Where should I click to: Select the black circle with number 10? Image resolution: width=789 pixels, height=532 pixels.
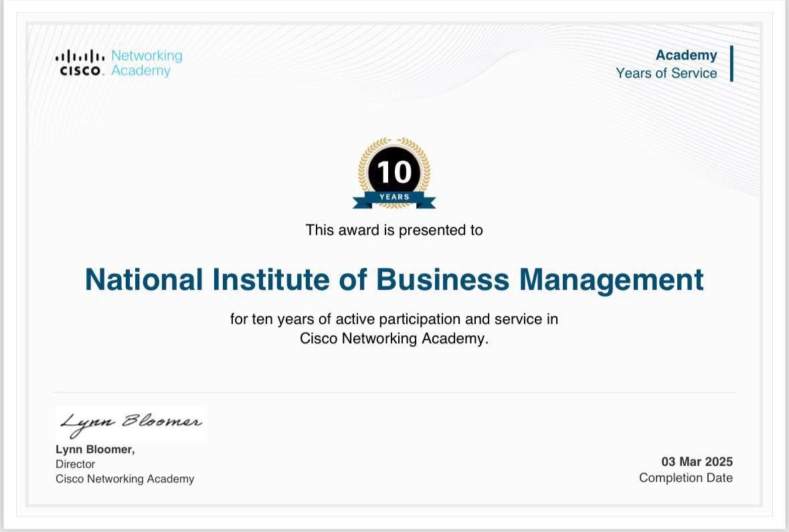(x=394, y=172)
